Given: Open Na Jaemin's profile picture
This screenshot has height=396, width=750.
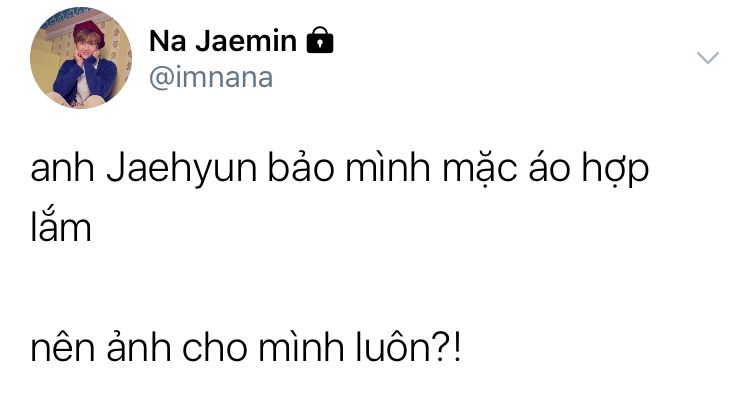Looking at the screenshot, I should 81,57.
